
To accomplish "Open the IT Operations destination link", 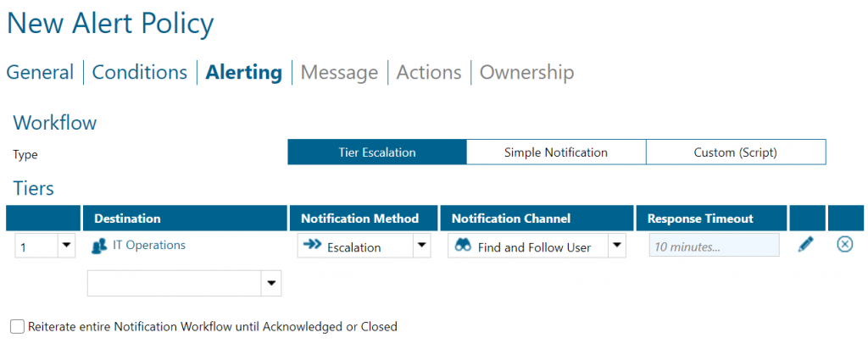I will [149, 246].
